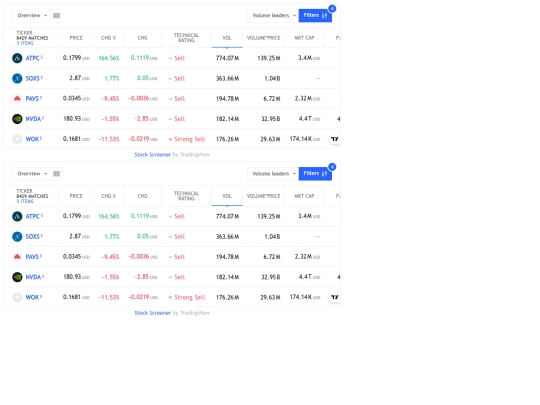The height and width of the screenshot is (405, 540).
Task: Sort by VOL column in bottom screener
Action: coord(227,196)
